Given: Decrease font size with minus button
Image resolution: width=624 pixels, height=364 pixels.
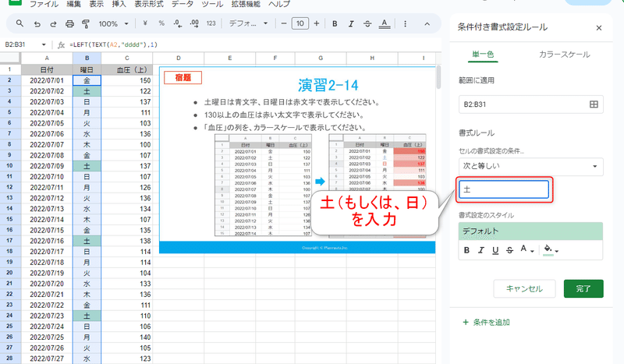Looking at the screenshot, I should pos(284,23).
